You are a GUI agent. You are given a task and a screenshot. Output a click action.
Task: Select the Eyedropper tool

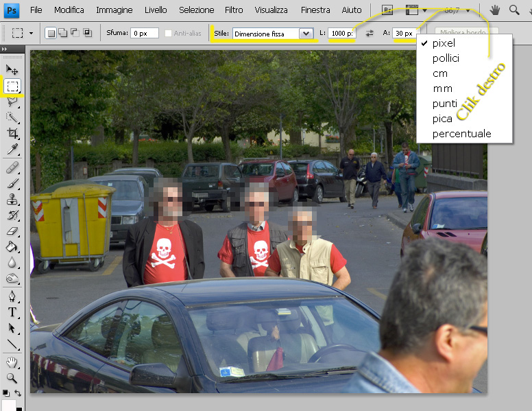point(12,150)
